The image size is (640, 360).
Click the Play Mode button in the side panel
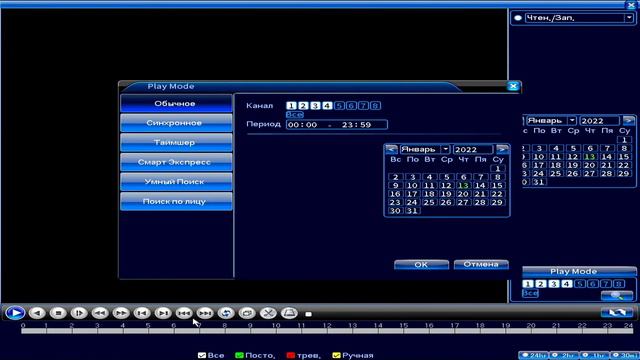click(579, 271)
